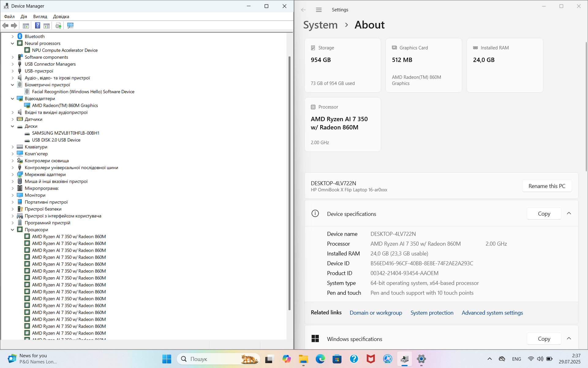Click Rename this PC button
Screen dimensions: 588x368
(547, 186)
